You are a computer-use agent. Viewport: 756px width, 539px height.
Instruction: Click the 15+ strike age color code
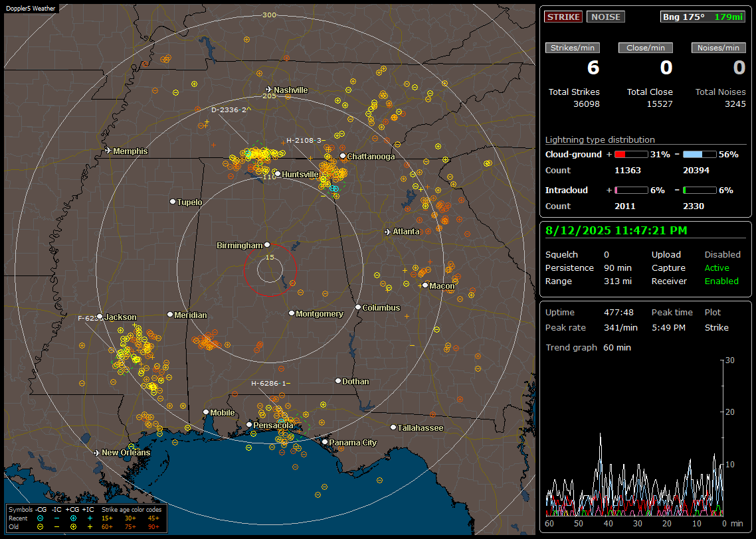[107, 518]
